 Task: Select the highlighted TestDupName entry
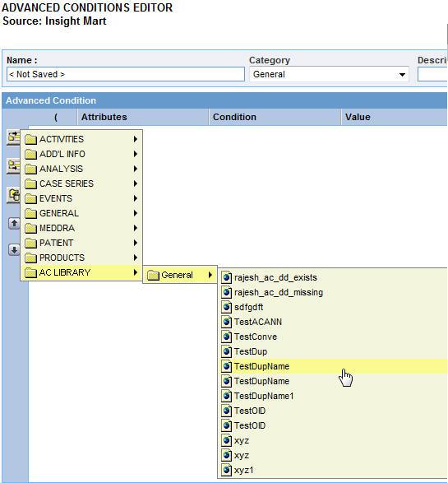[x=333, y=366]
